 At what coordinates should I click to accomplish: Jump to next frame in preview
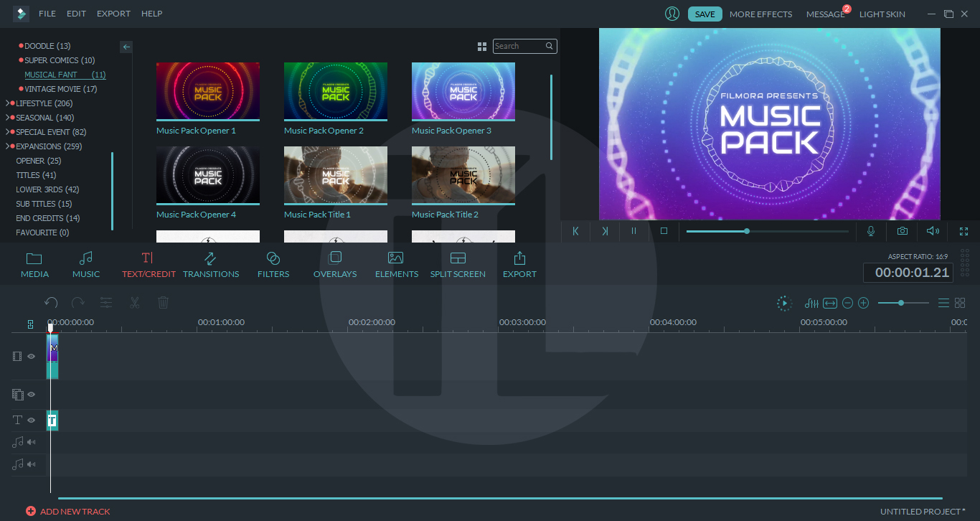click(605, 231)
